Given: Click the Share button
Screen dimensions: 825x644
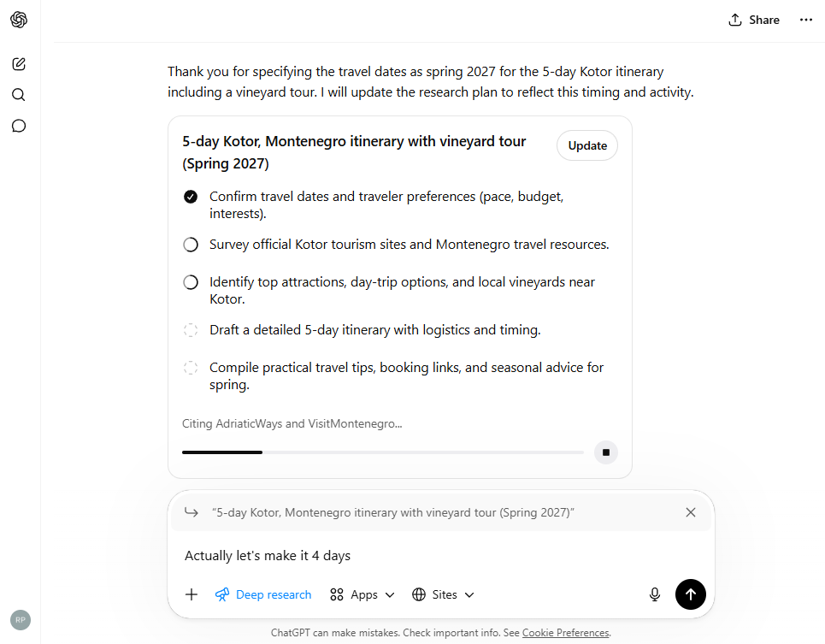Looking at the screenshot, I should pos(753,20).
